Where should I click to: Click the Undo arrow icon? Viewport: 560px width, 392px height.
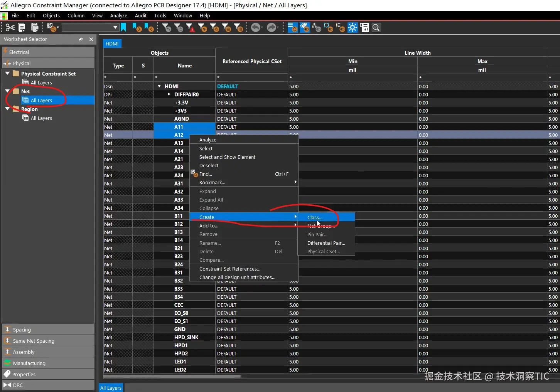(x=255, y=27)
